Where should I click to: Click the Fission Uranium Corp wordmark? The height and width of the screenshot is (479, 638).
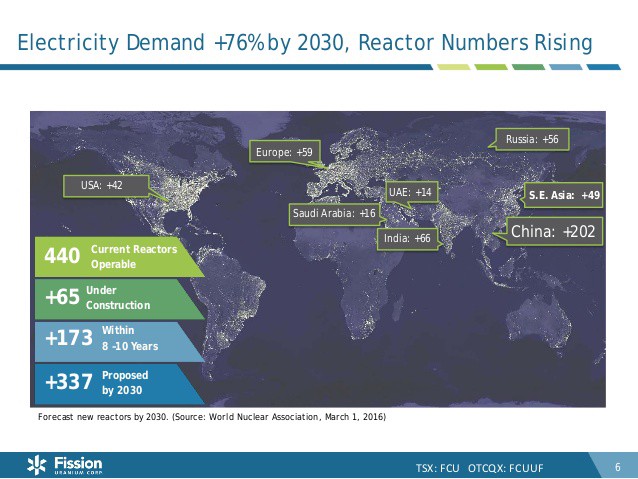76,465
